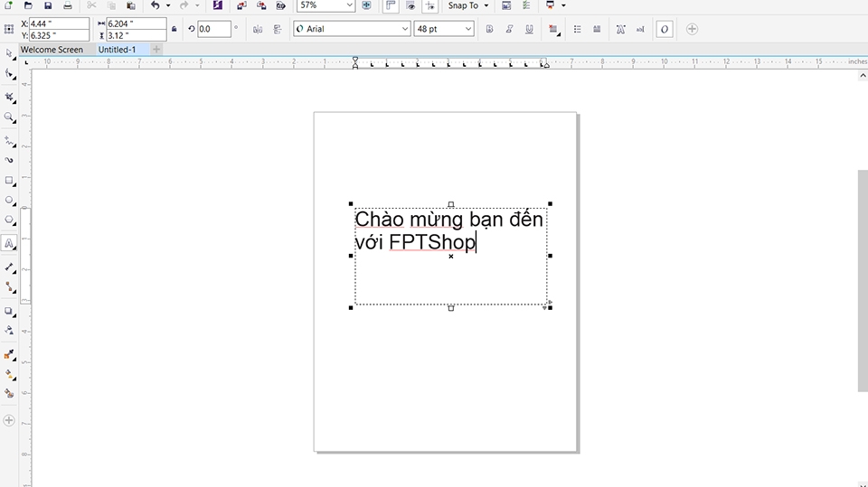868x487 pixels.
Task: Select the Crop tool
Action: coord(9,97)
